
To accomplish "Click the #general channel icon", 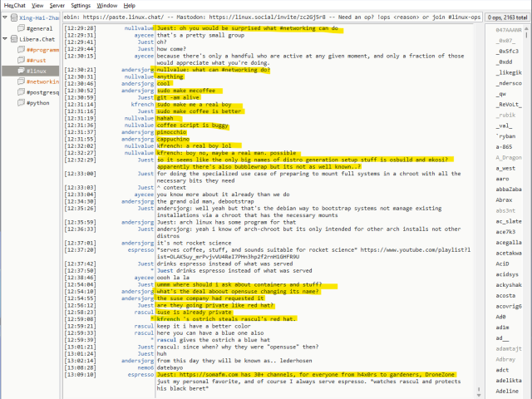I will (x=20, y=28).
